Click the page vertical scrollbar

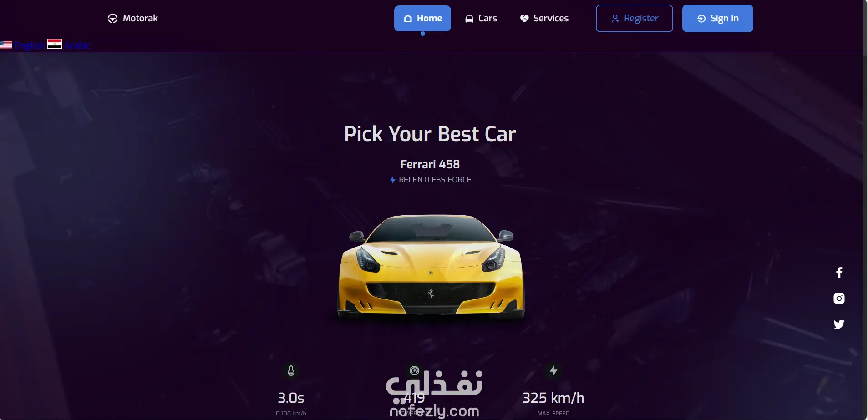point(865,210)
